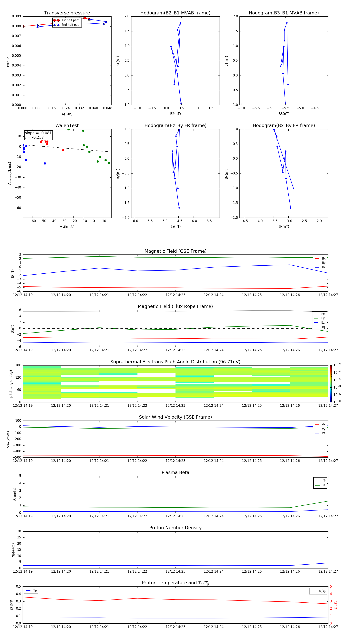The width and height of the screenshot is (351, 644).
Task: Click the "Bx(nT)" x-axis label
Action: pos(284,227)
